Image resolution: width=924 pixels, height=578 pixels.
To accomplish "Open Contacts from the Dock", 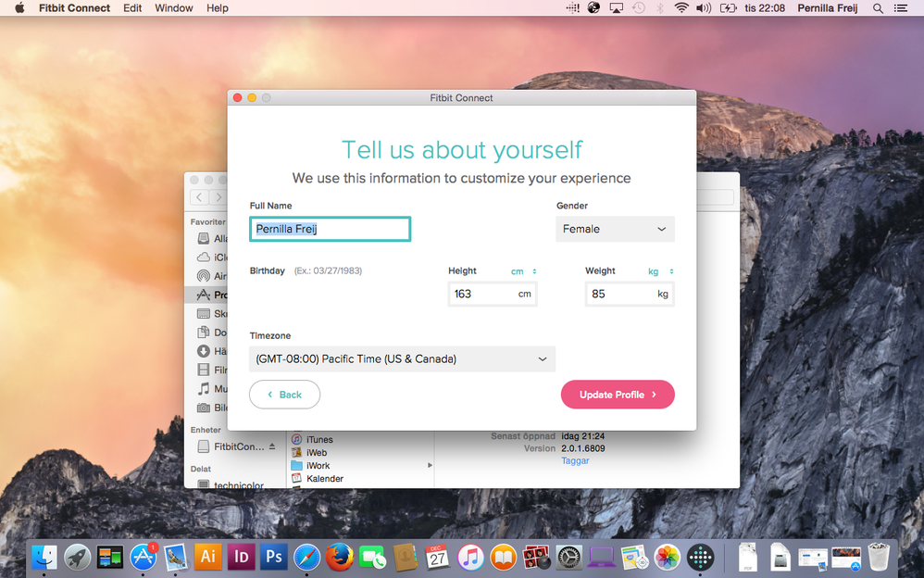I will click(x=405, y=557).
